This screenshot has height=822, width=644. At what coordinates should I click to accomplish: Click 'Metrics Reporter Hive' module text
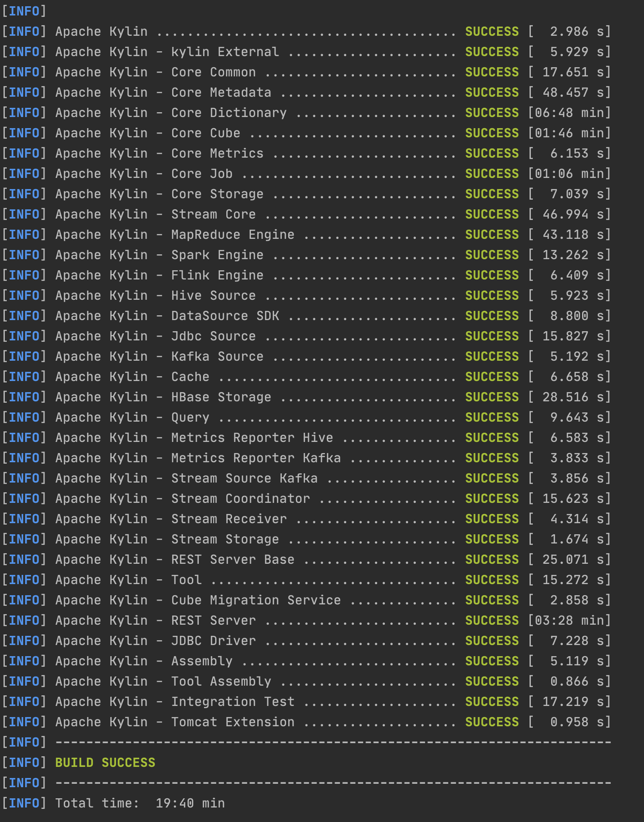click(x=252, y=438)
